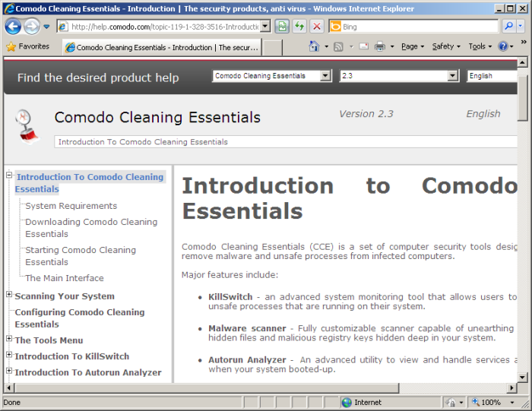Open the zoom level dropdown arrow

[512, 403]
